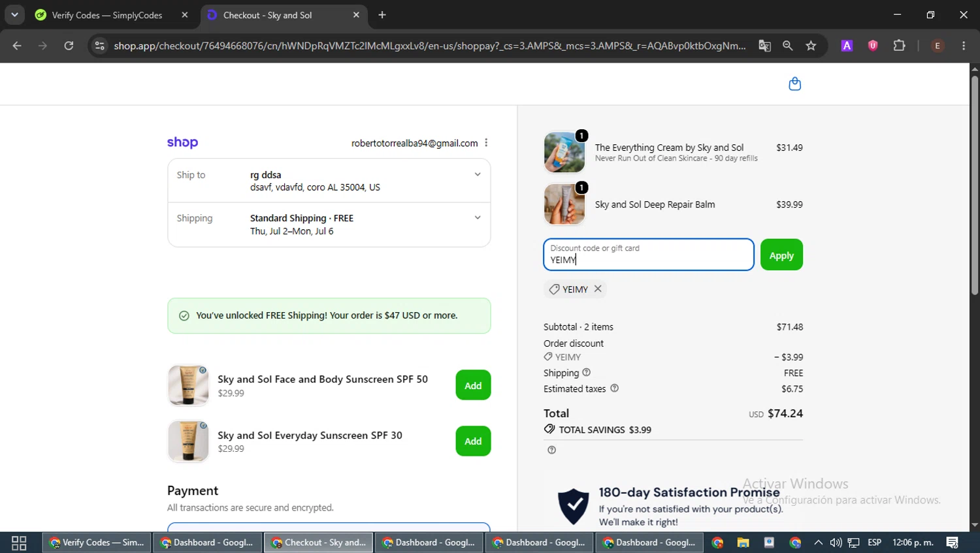Image resolution: width=980 pixels, height=553 pixels.
Task: Click the Deep Repair Balm product thumbnail
Action: point(564,204)
